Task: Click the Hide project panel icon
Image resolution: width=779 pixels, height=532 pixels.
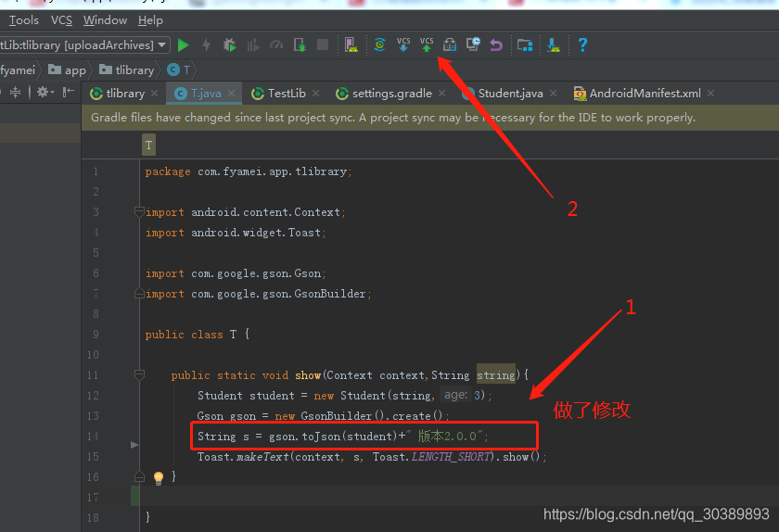Action: click(68, 92)
